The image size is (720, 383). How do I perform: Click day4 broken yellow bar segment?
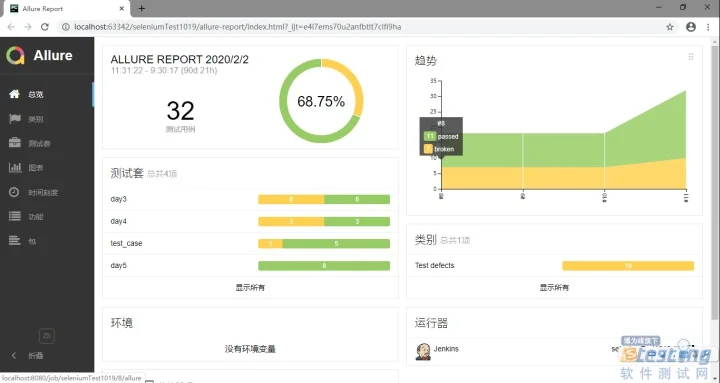coord(291,221)
